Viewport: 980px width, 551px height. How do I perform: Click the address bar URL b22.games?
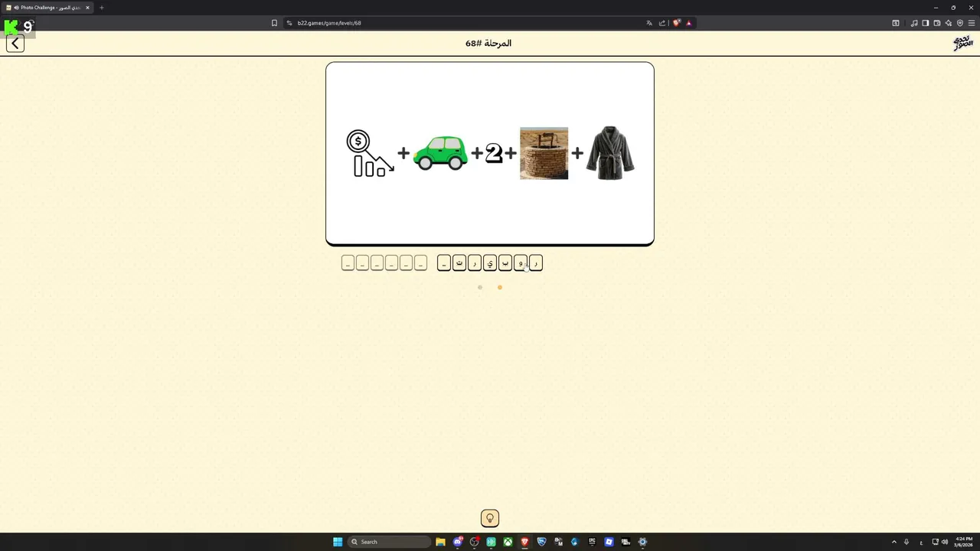tap(329, 23)
